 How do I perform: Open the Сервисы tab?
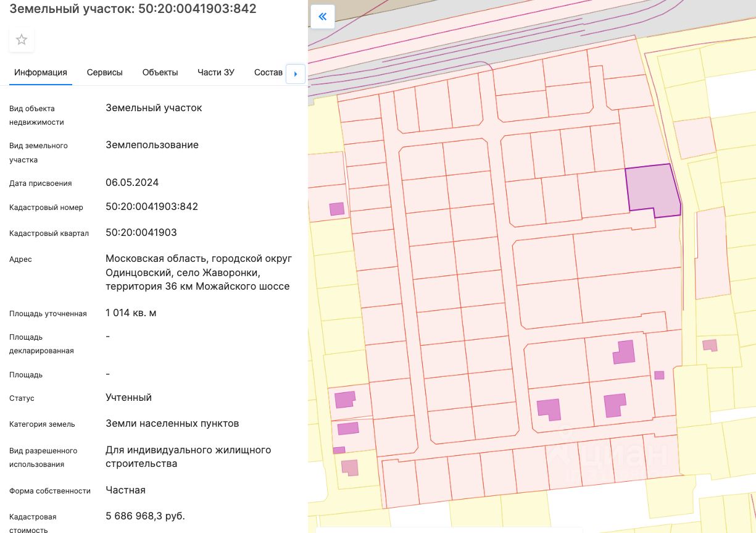coord(104,72)
